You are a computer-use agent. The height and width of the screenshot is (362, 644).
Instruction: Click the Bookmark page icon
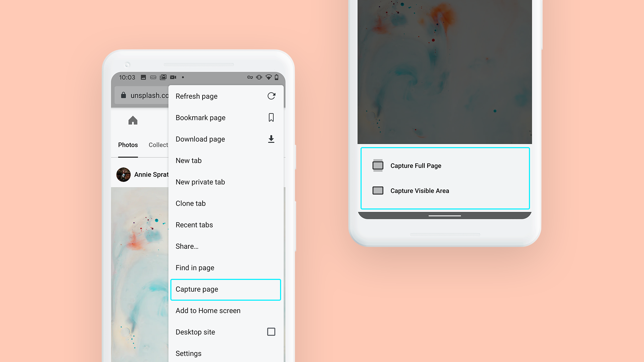pyautogui.click(x=271, y=117)
